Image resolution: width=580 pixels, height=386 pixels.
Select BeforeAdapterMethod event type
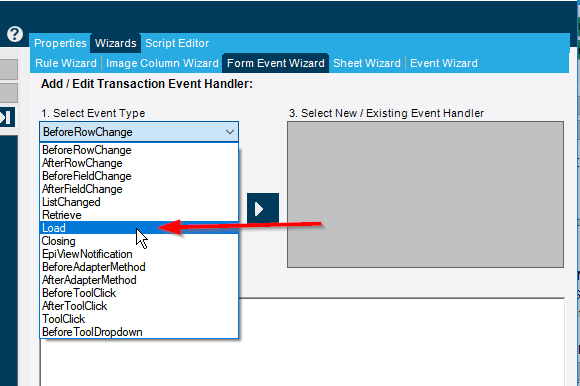(139, 267)
